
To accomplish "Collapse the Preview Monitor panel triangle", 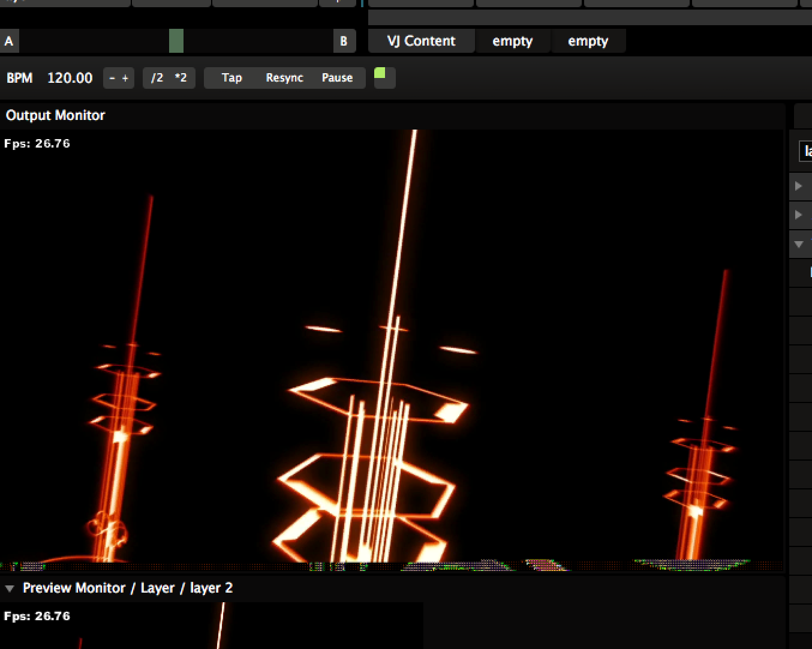I will click(x=10, y=588).
